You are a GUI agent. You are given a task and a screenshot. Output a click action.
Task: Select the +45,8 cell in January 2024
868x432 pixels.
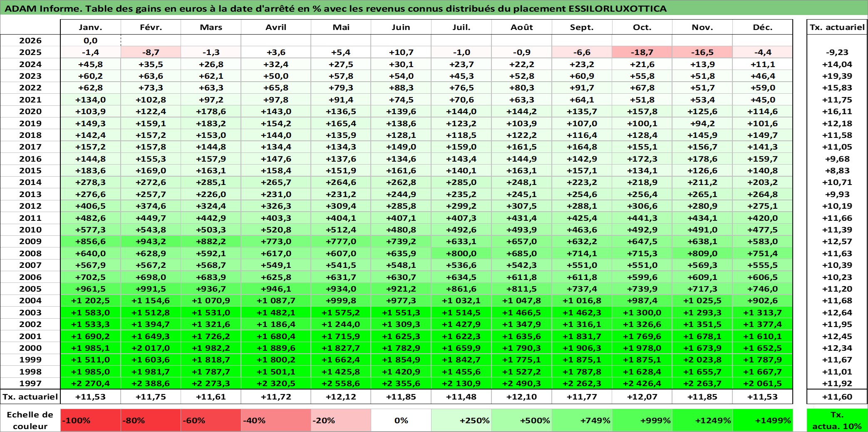(x=90, y=64)
